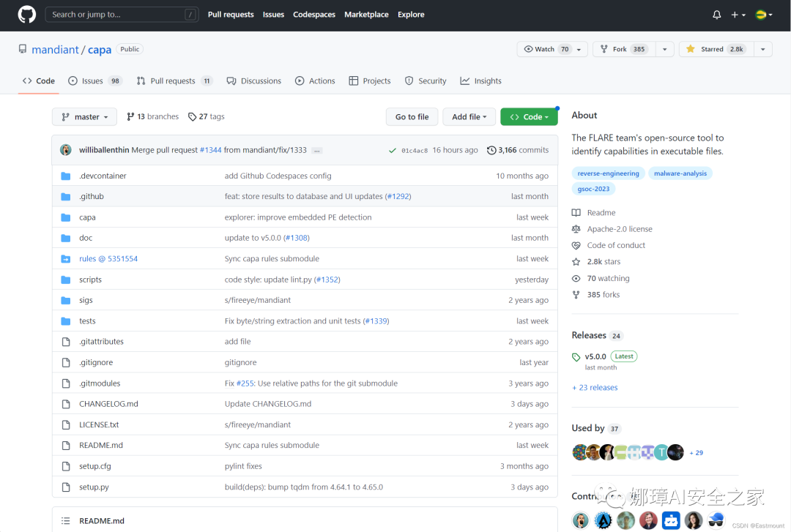Screen dimensions: 791x532
Task: Click the GitHub logo icon
Action: tap(27, 15)
